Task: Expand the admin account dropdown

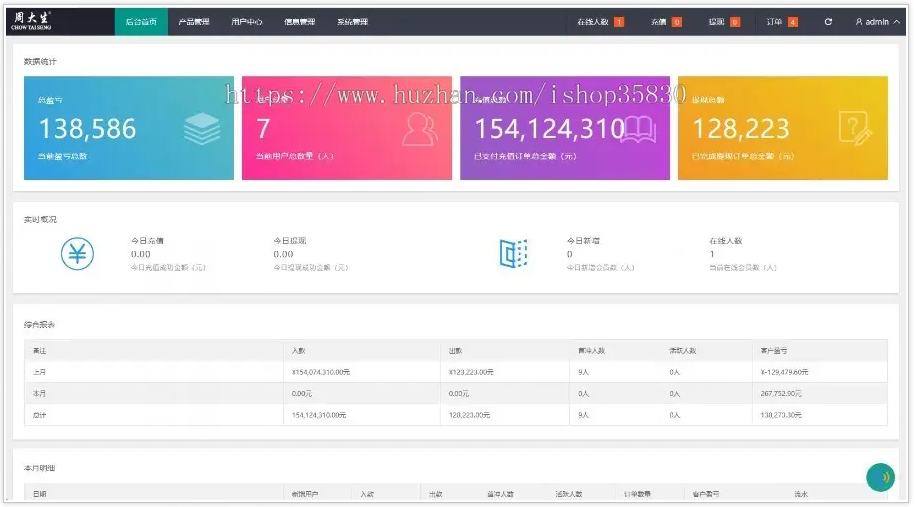Action: click(x=896, y=22)
